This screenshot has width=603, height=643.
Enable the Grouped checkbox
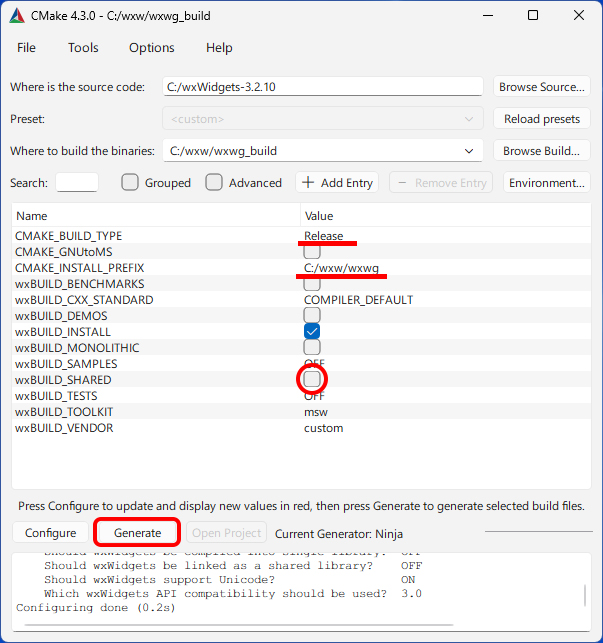[x=130, y=182]
